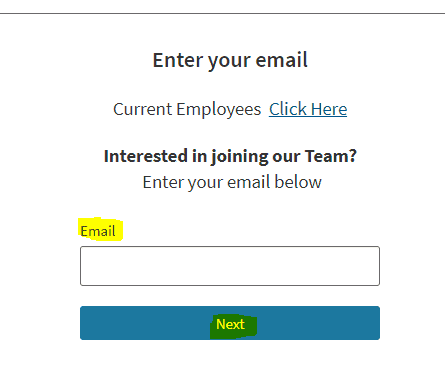Image resolution: width=445 pixels, height=368 pixels.
Task: Select the highlighted Email label
Action: click(98, 231)
